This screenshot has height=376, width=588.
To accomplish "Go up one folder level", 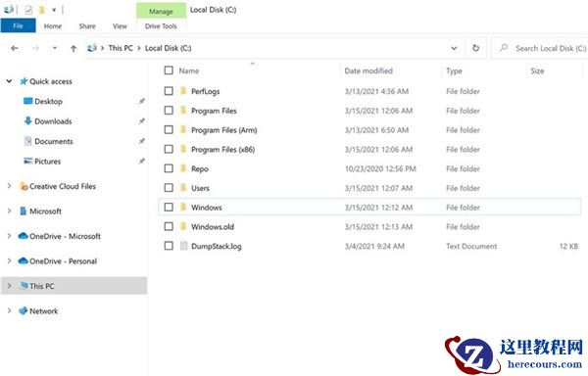I will click(73, 48).
